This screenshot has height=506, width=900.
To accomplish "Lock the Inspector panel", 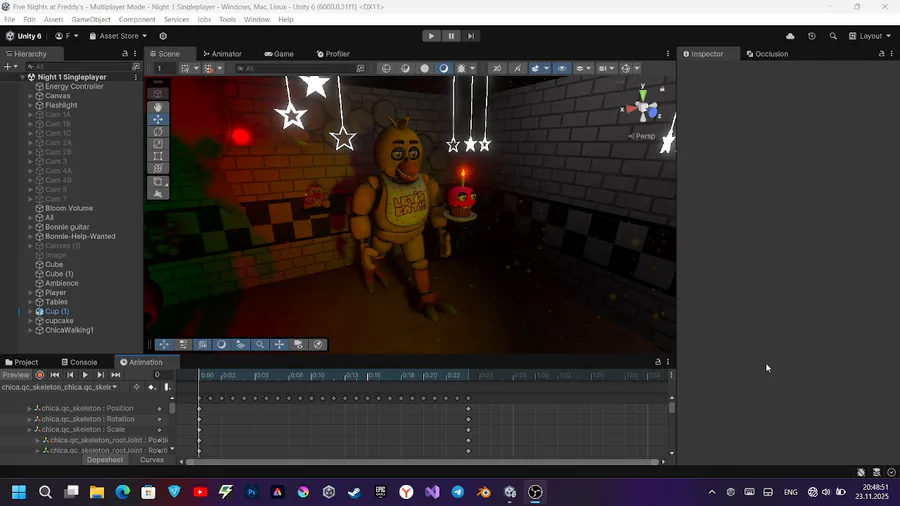I will (x=882, y=53).
